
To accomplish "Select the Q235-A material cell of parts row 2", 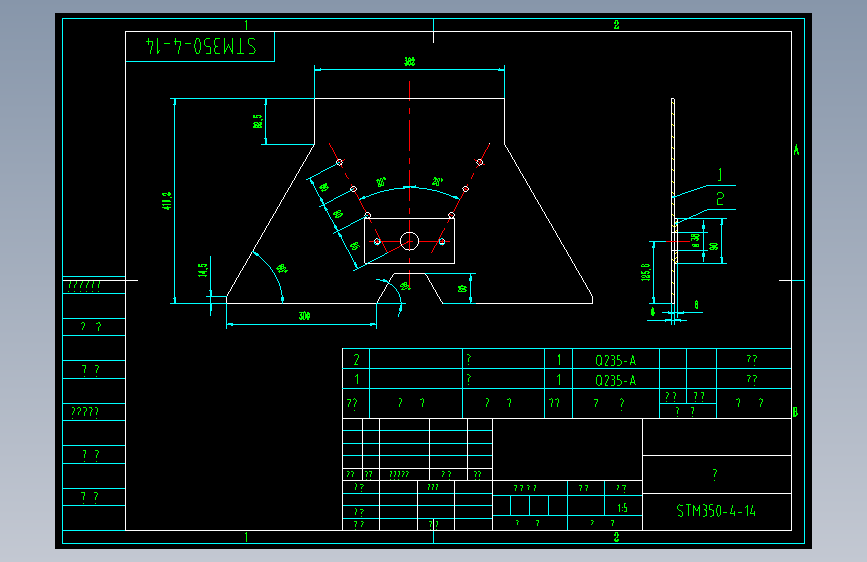I will [x=615, y=361].
